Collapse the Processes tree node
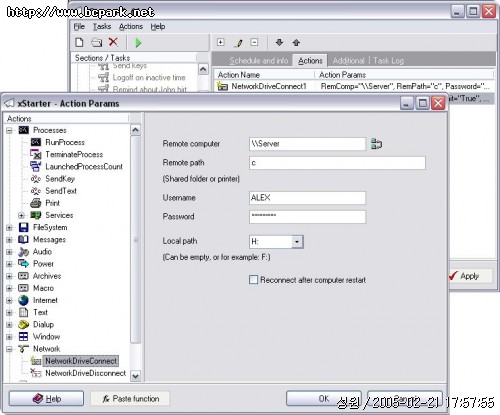This screenshot has height=415, width=500. click(x=9, y=130)
